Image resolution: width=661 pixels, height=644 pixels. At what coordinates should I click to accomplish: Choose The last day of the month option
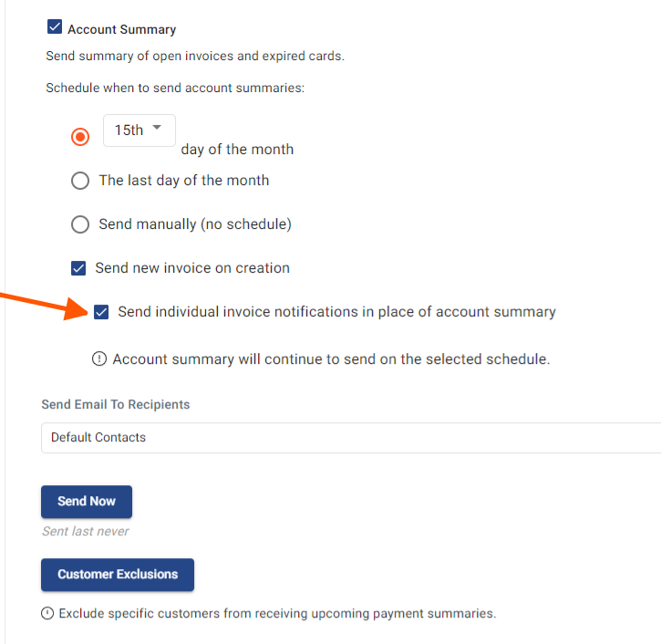point(80,181)
